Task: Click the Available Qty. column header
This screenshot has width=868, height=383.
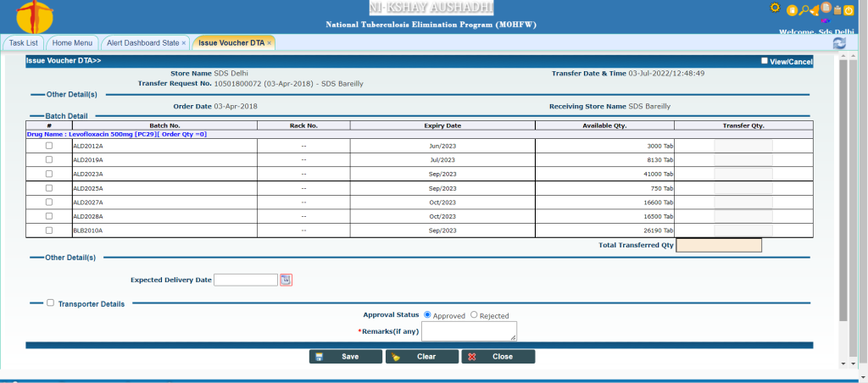Action: (604, 125)
